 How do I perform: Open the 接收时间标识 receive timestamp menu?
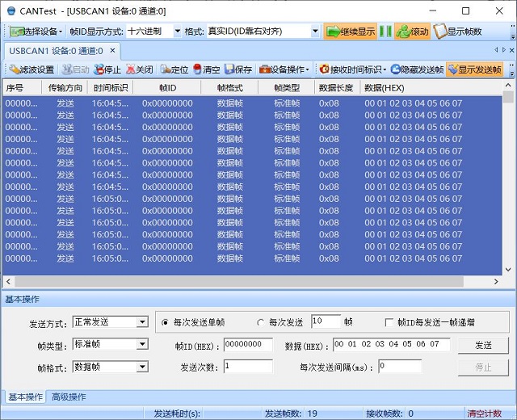point(354,69)
